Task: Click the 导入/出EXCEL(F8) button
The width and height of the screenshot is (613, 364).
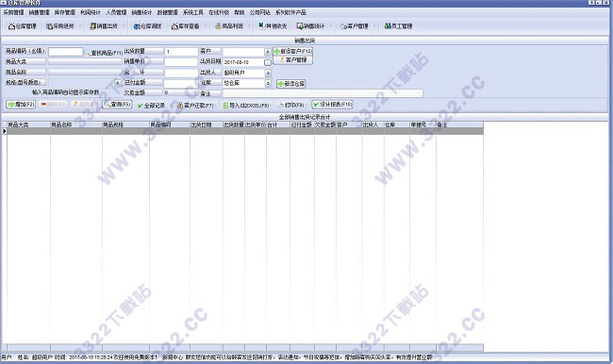Action: (x=246, y=106)
